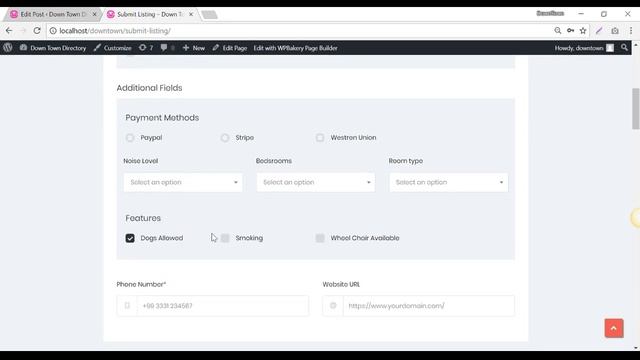Uncheck the Dogs Allowed checkbox
Viewport: 640px width, 360px height.
point(130,238)
